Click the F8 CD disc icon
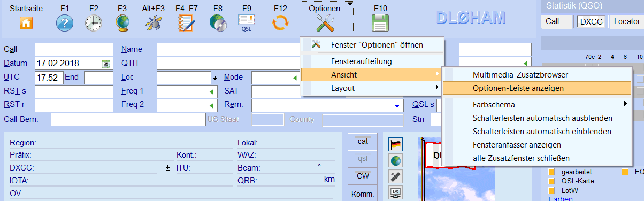This screenshot has height=201, width=644. pos(218,23)
